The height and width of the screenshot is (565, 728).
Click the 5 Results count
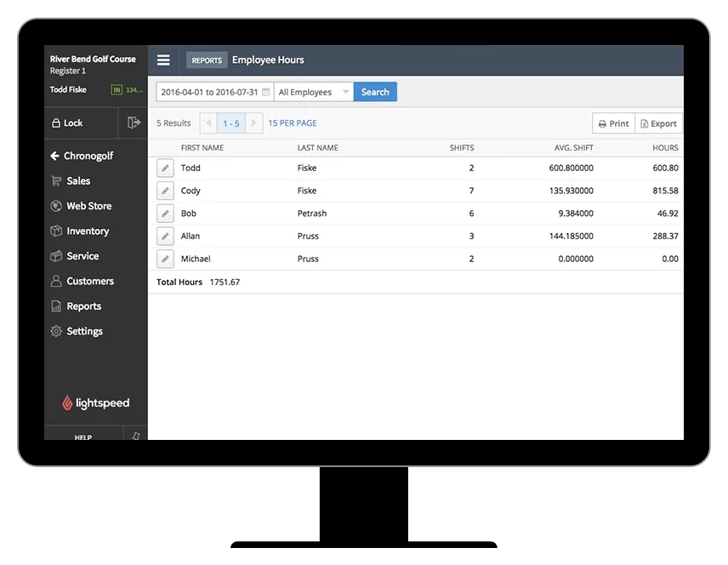coord(173,123)
